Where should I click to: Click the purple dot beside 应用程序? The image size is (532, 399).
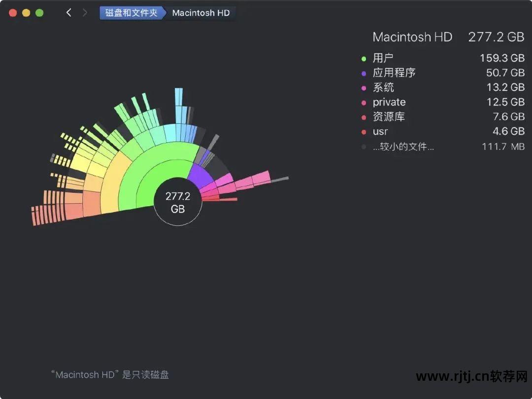364,73
